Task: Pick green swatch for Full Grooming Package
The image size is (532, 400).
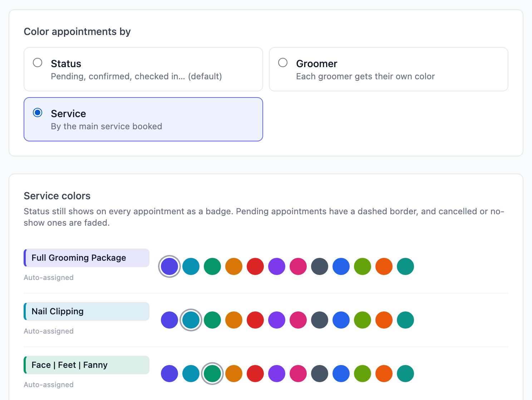Action: pyautogui.click(x=212, y=266)
